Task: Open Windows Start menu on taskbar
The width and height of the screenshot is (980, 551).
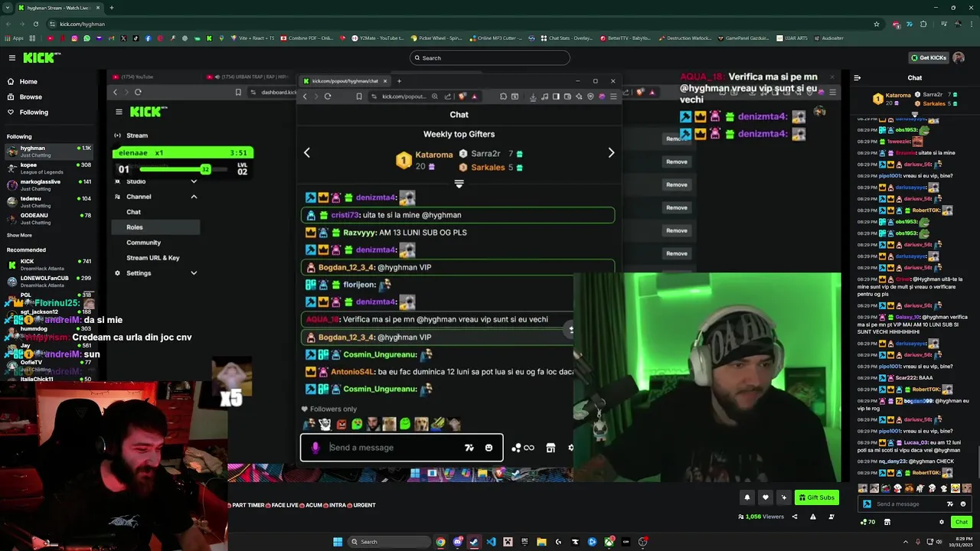Action: [338, 542]
